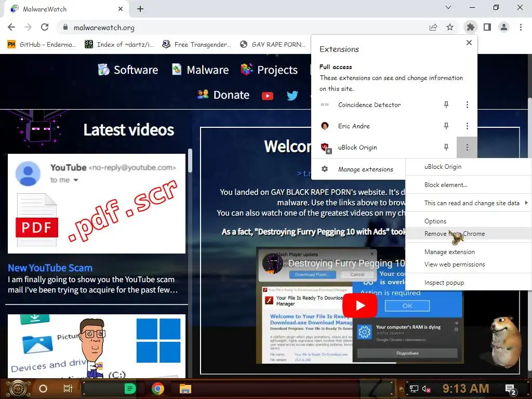Open Cortana circle on the taskbar
Image resolution: width=532 pixels, height=399 pixels.
[x=43, y=389]
